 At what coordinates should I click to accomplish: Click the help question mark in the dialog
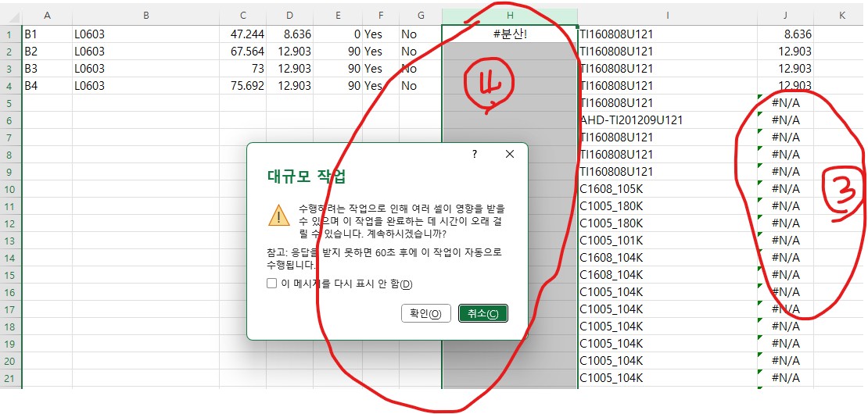pyautogui.click(x=474, y=155)
